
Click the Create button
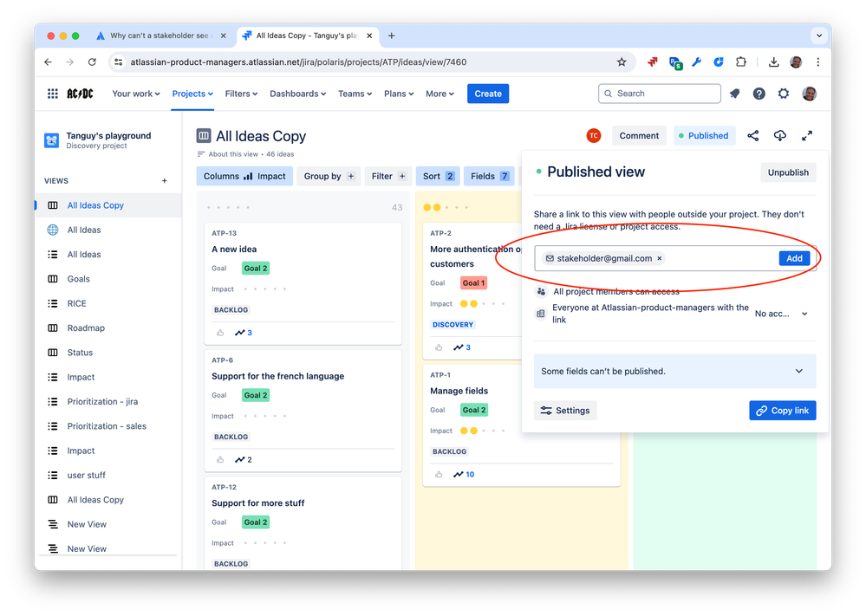pyautogui.click(x=488, y=94)
